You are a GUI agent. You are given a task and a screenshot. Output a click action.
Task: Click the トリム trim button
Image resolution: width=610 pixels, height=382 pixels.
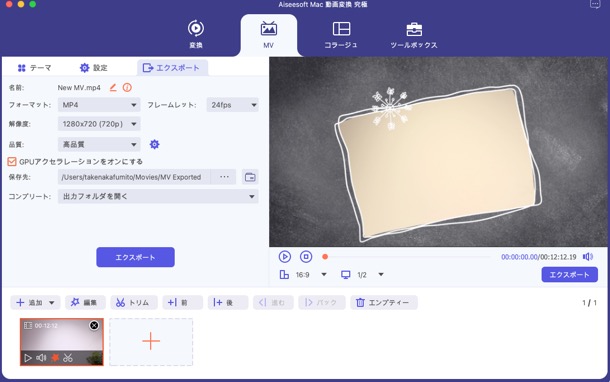[x=134, y=302]
